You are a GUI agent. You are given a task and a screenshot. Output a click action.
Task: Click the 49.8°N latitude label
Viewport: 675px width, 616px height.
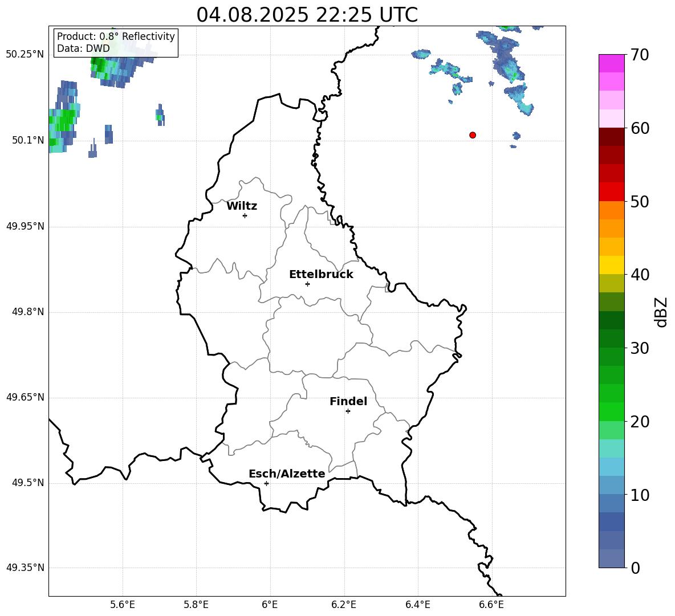[28, 312]
